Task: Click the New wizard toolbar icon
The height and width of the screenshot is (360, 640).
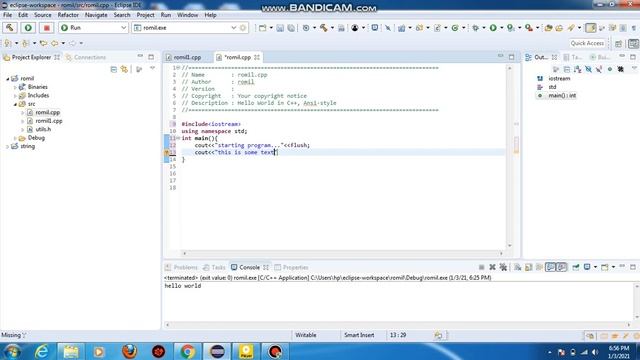Action: pos(262,28)
